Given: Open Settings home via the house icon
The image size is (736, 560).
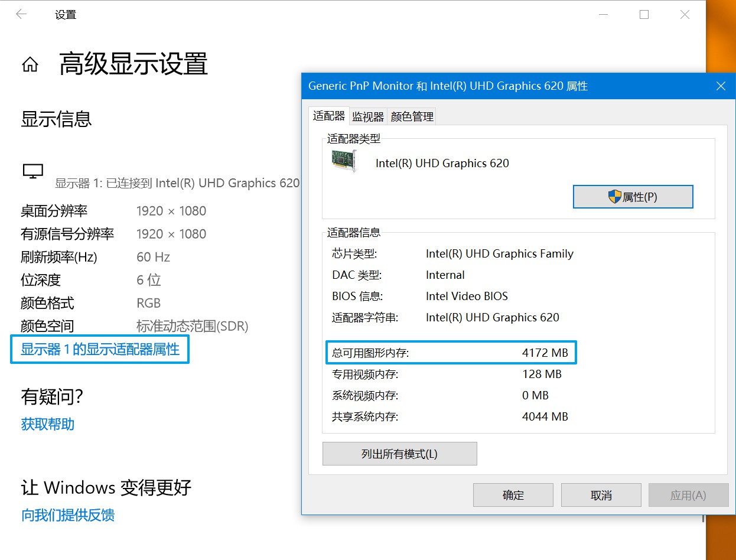Looking at the screenshot, I should [30, 64].
